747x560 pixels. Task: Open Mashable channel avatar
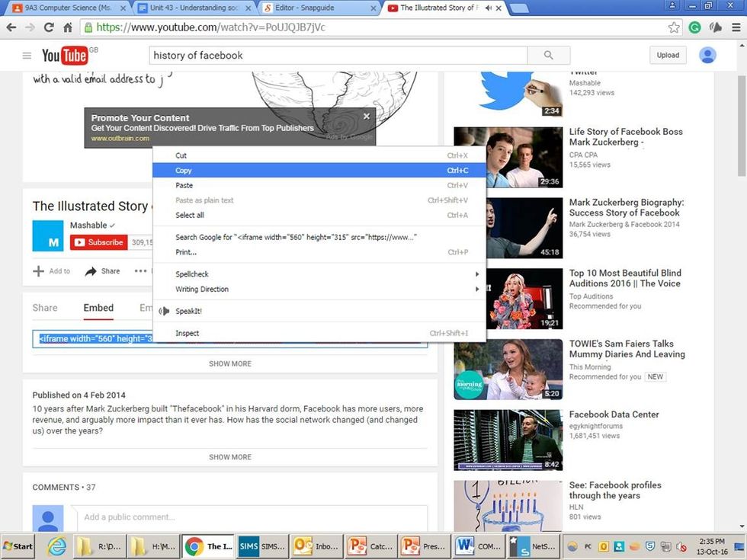point(47,235)
